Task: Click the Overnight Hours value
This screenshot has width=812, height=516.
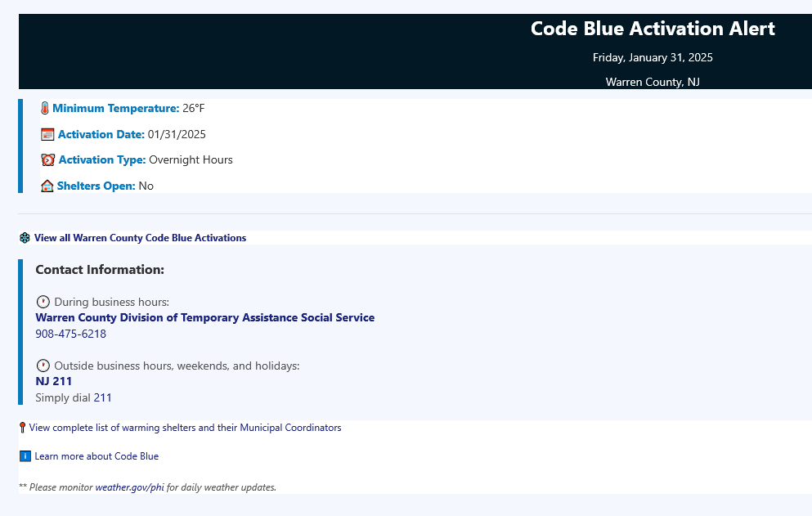Action: pyautogui.click(x=191, y=160)
